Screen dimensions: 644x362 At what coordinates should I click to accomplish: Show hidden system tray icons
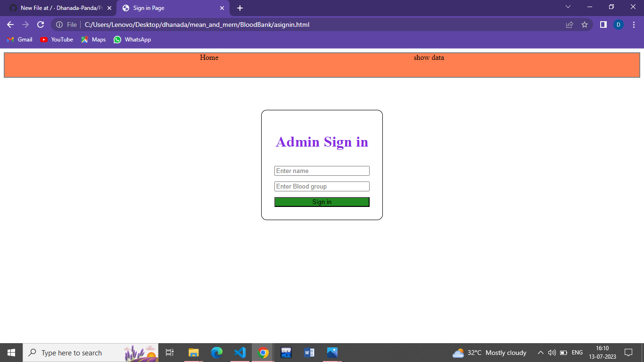(541, 353)
